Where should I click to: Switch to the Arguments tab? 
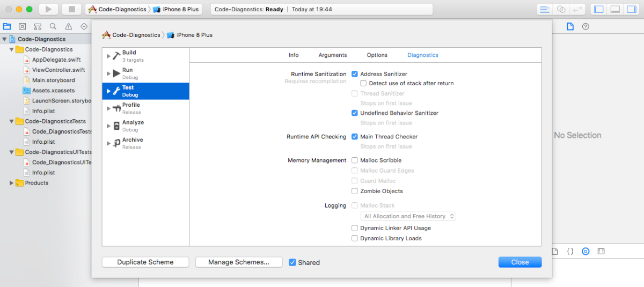pos(333,55)
